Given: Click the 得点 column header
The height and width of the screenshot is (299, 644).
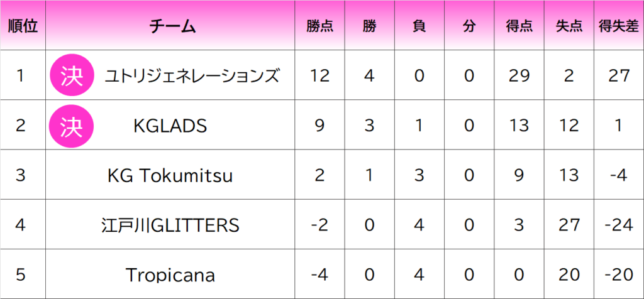Looking at the screenshot, I should click(519, 26).
